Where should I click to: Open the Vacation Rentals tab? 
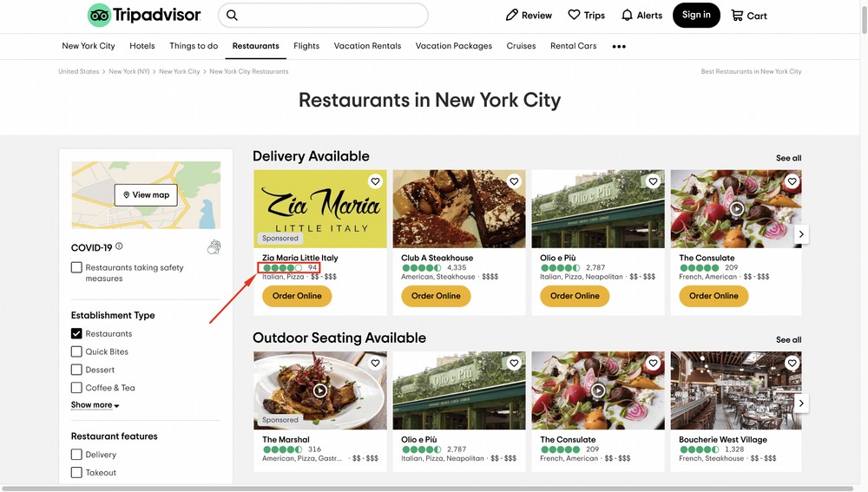(367, 46)
